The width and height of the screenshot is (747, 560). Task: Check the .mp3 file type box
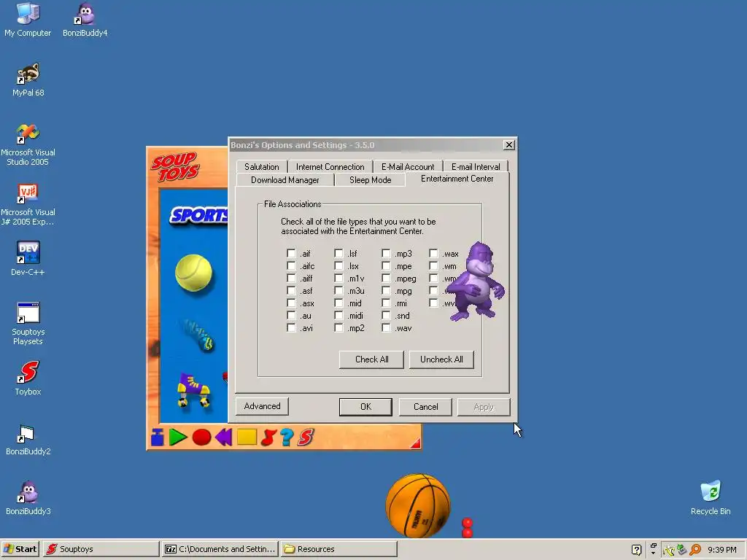[x=386, y=253]
